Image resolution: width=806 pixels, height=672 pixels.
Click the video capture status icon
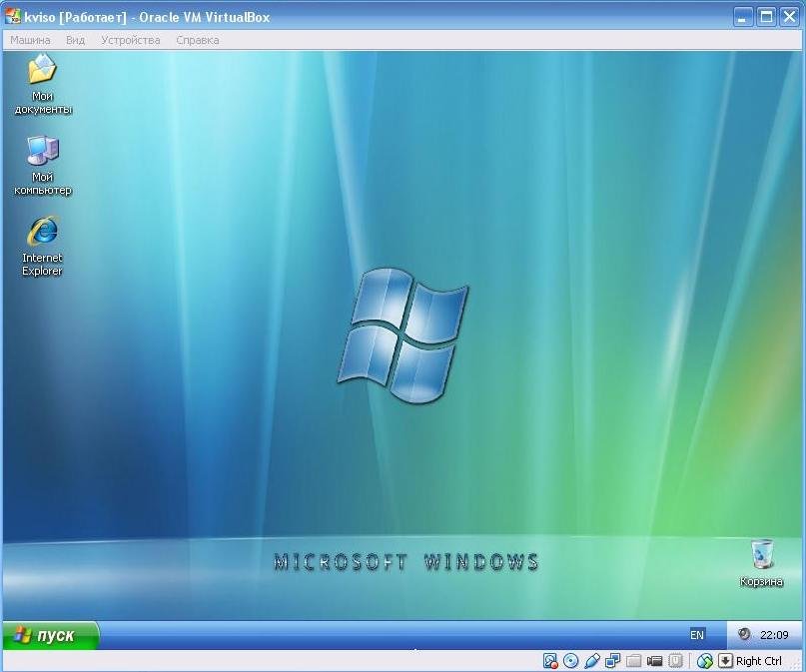(654, 660)
